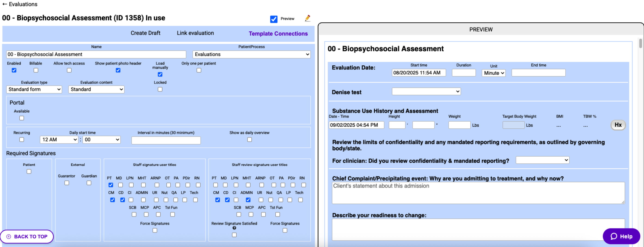This screenshot has height=247, width=644.
Task: Check the Locked checkbox
Action: [x=160, y=89]
